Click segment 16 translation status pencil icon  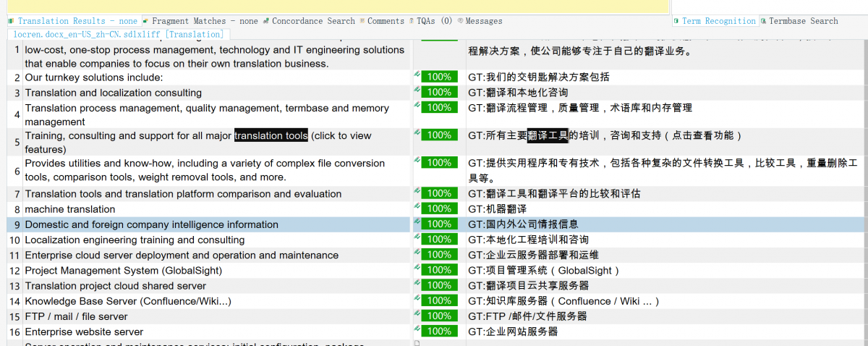click(x=417, y=329)
